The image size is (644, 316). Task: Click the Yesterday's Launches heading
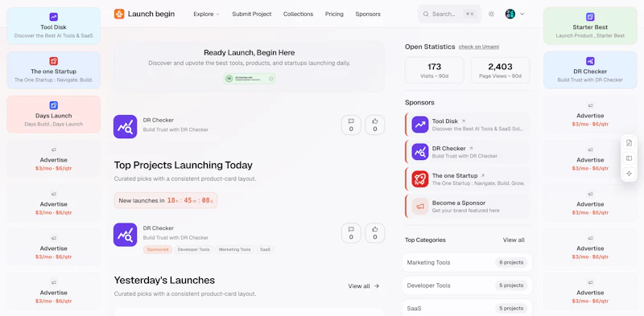[x=164, y=281]
